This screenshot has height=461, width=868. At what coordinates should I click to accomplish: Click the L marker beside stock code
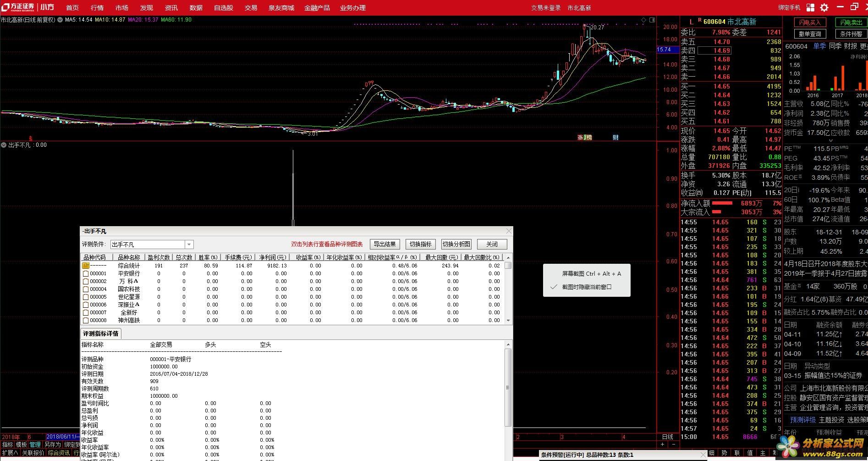[692, 22]
